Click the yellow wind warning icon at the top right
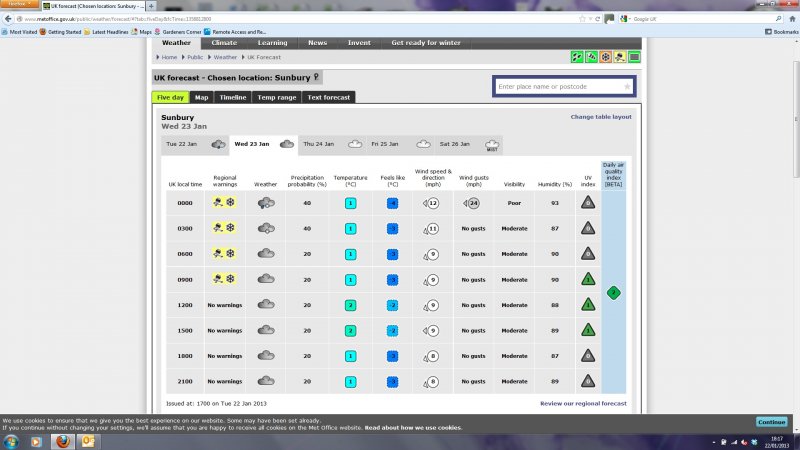This screenshot has height=450, width=800. tap(619, 57)
